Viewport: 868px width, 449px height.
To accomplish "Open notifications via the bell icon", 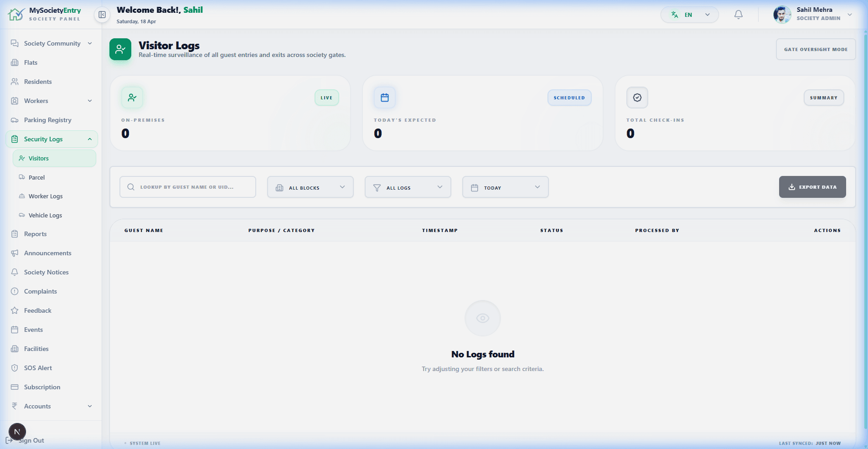I will click(738, 15).
